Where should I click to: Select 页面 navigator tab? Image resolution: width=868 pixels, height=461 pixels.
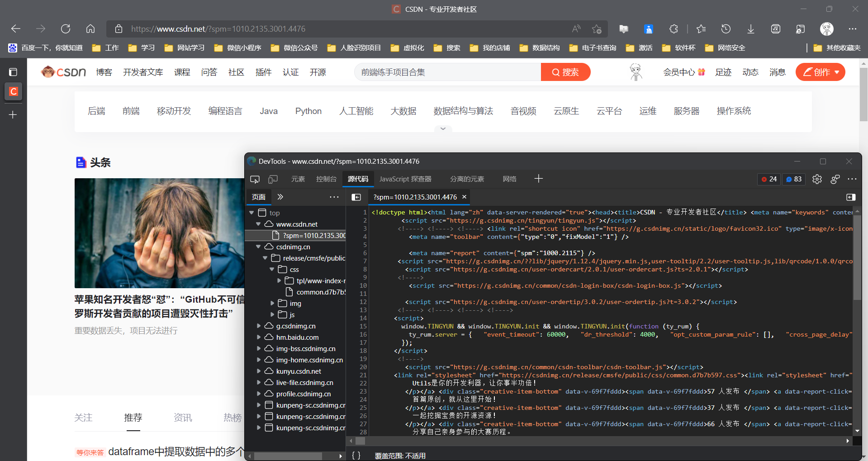(x=259, y=197)
